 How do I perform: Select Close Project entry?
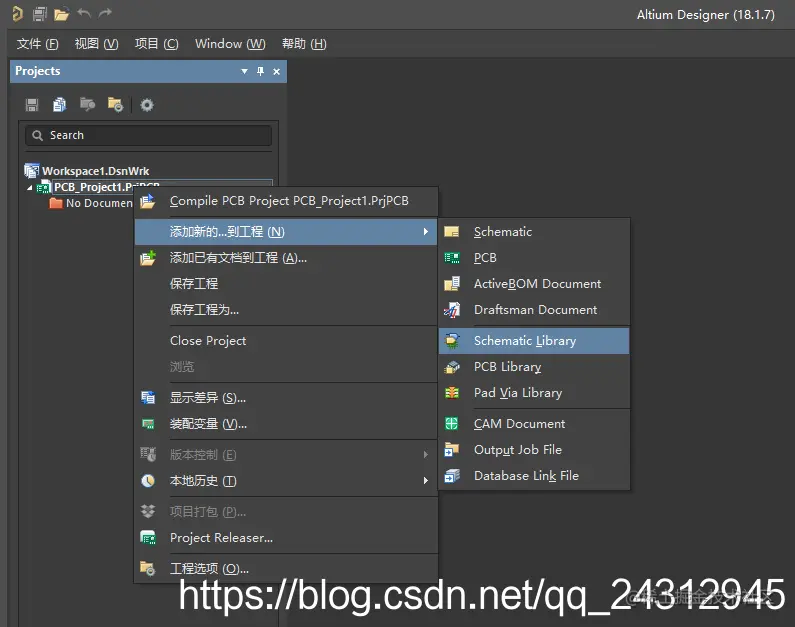click(286, 341)
